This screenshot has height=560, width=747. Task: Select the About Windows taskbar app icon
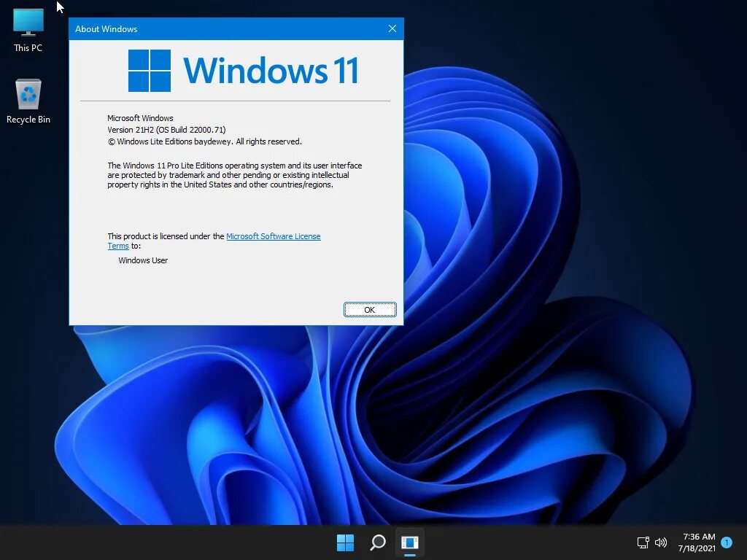(x=410, y=542)
